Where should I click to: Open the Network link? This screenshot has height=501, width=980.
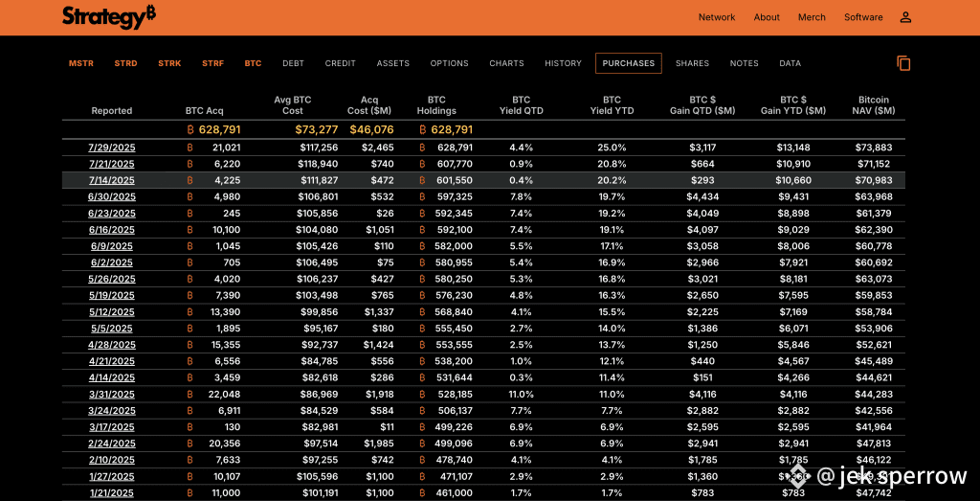point(717,17)
